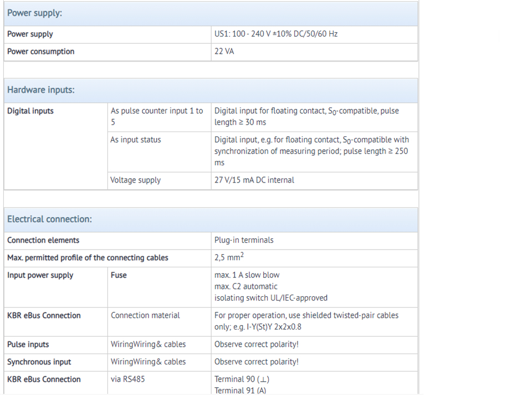532x395 pixels.
Task: Select the Hardware inputs section header
Action: click(211, 90)
